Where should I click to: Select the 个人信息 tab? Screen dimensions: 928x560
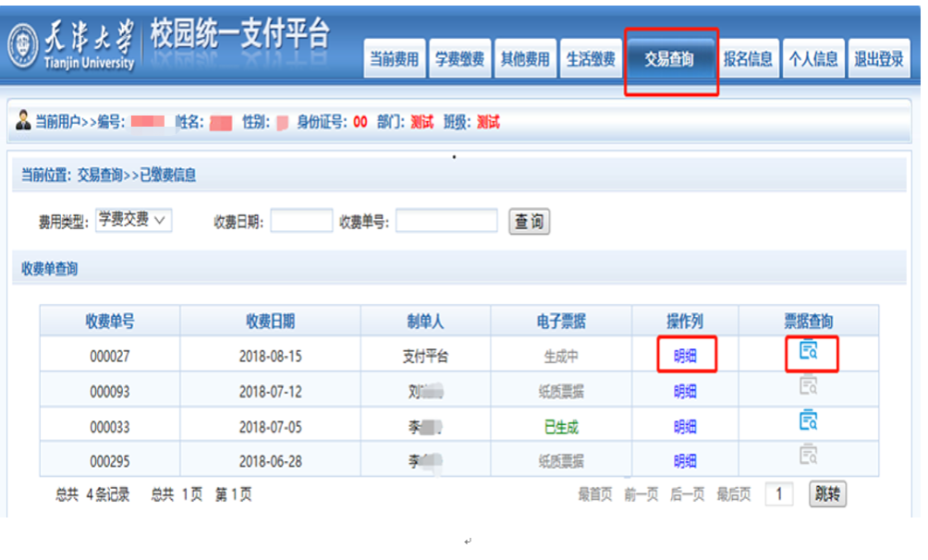click(813, 59)
